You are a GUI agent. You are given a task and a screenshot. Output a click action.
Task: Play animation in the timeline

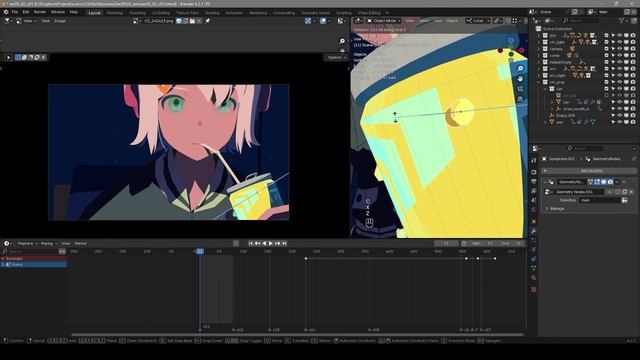(x=271, y=243)
